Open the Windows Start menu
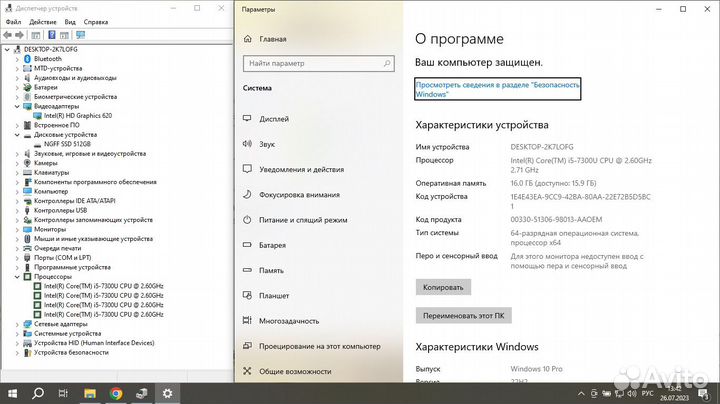This screenshot has width=720, height=404. pyautogui.click(x=12, y=393)
